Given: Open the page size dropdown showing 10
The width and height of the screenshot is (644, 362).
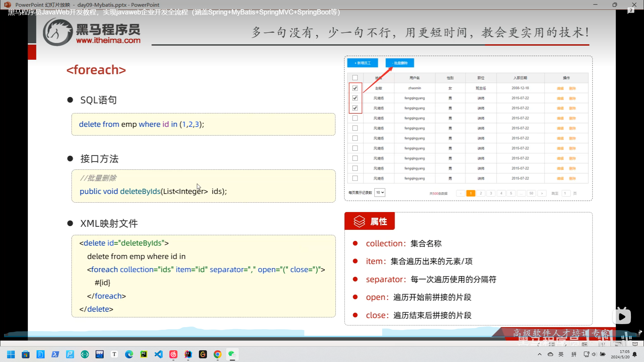Looking at the screenshot, I should pyautogui.click(x=380, y=193).
